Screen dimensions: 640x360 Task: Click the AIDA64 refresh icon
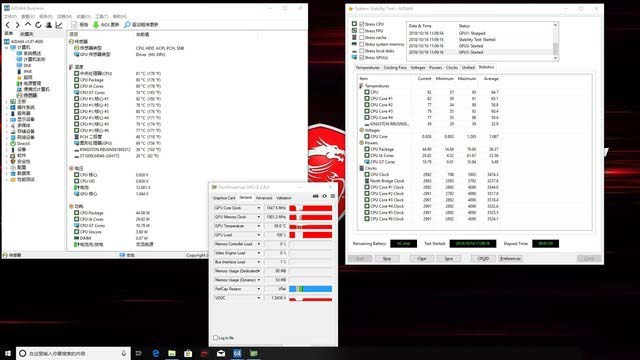click(38, 25)
